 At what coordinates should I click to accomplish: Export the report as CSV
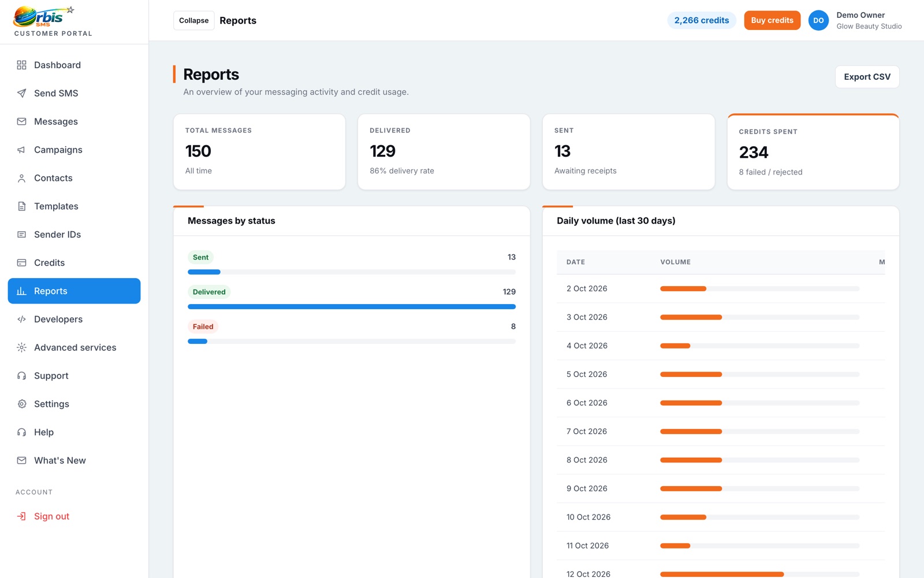click(867, 77)
